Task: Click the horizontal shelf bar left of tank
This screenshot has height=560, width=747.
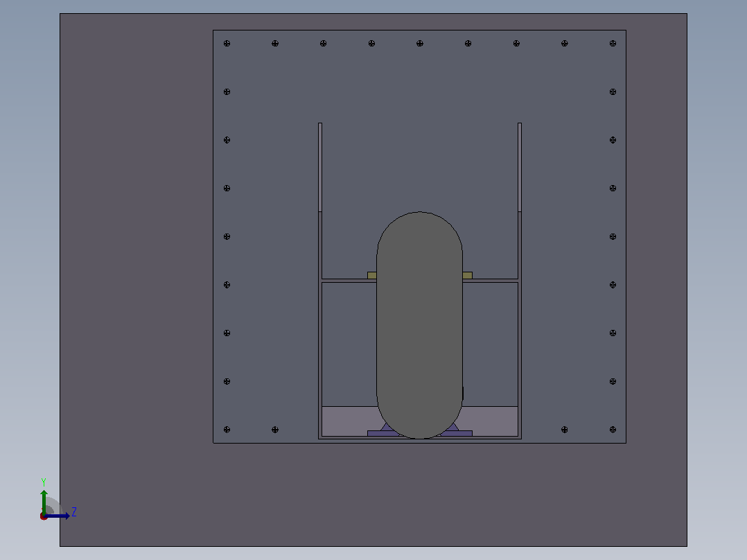Action: point(349,281)
